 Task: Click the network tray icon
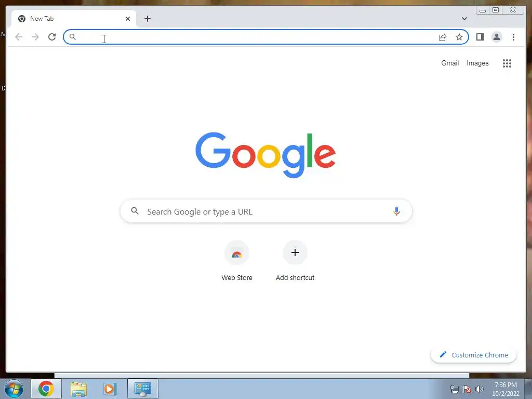point(454,389)
